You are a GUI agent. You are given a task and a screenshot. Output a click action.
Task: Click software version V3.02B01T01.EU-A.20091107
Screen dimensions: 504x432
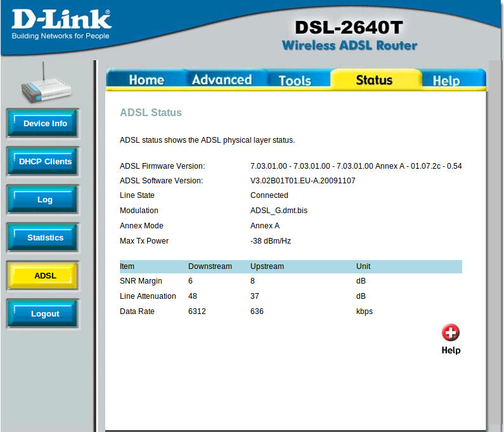[x=303, y=181]
